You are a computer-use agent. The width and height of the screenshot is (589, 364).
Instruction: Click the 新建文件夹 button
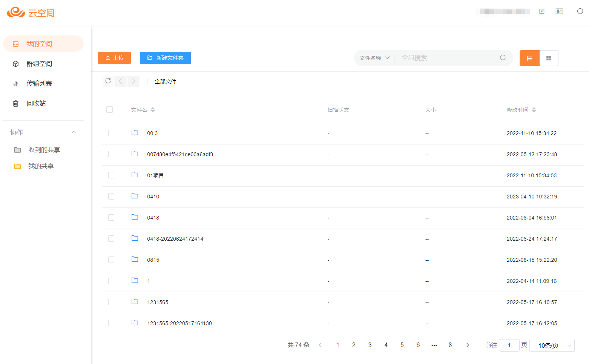(165, 58)
